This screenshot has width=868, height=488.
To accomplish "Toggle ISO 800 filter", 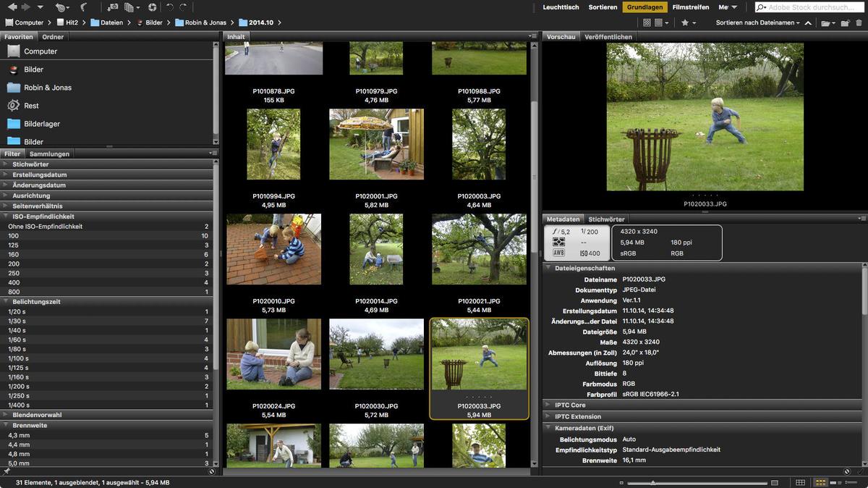I will click(x=107, y=292).
